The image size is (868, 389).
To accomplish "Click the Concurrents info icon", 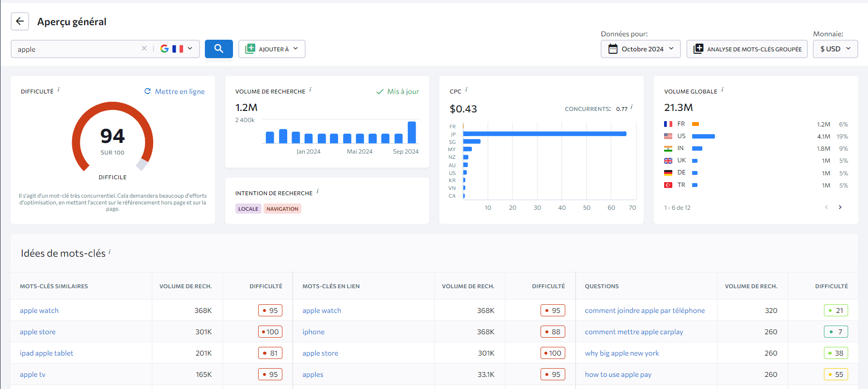I will (632, 108).
